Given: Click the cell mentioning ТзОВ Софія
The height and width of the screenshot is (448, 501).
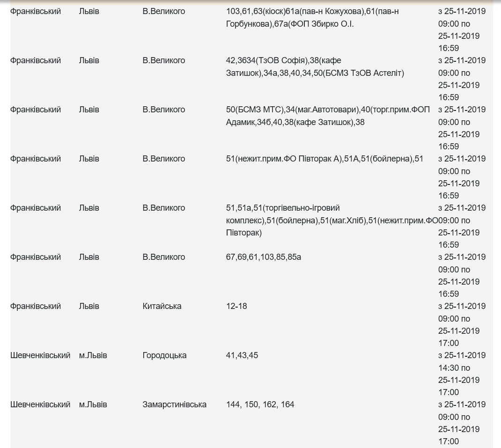Looking at the screenshot, I should pyautogui.click(x=315, y=66).
